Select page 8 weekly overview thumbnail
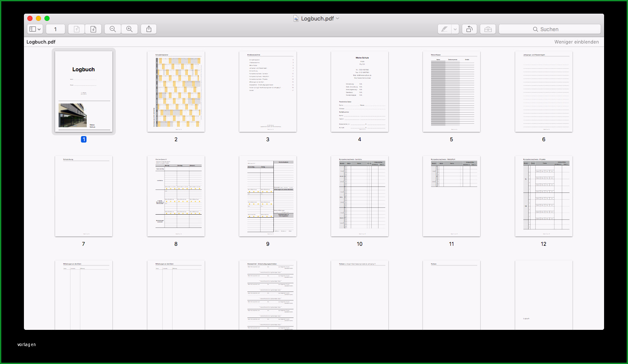Screen dimensions: 628x364 pos(176,196)
